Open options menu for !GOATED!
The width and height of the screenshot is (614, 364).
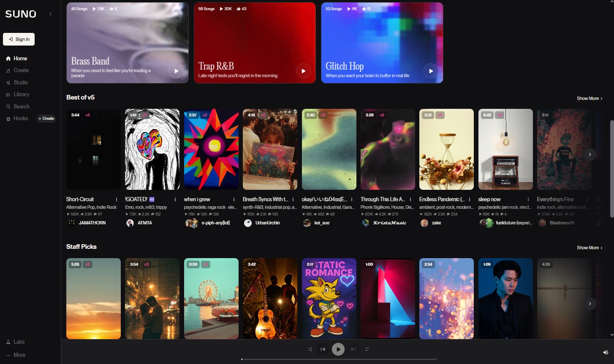point(175,200)
